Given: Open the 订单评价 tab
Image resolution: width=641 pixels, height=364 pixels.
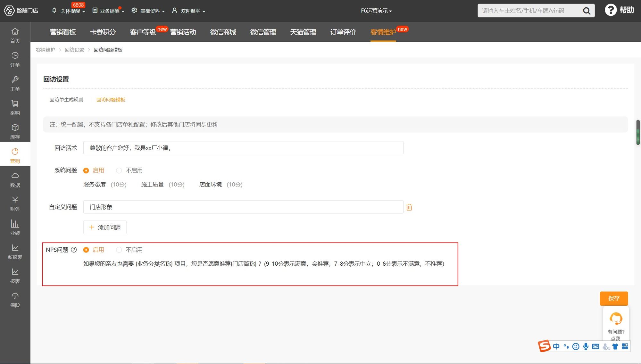Looking at the screenshot, I should tap(343, 32).
